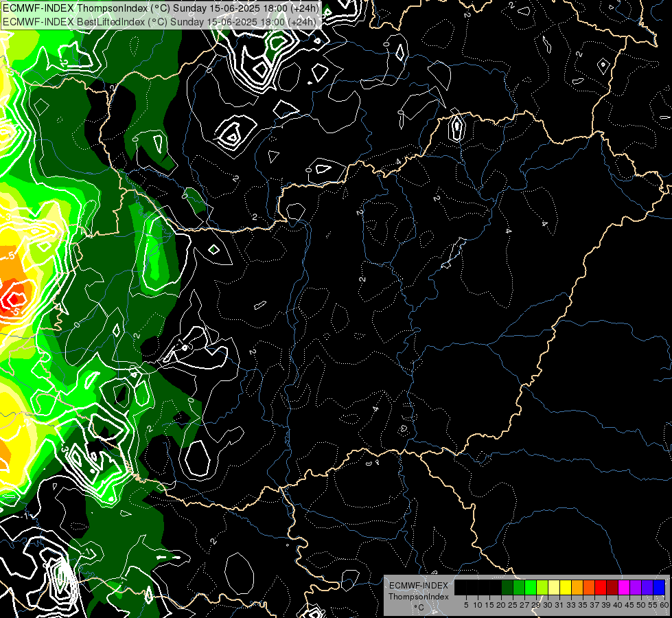Viewport: 672px width, 618px height.
Task: Choose the indigo 50–55 legend swatch
Action: coord(647,587)
